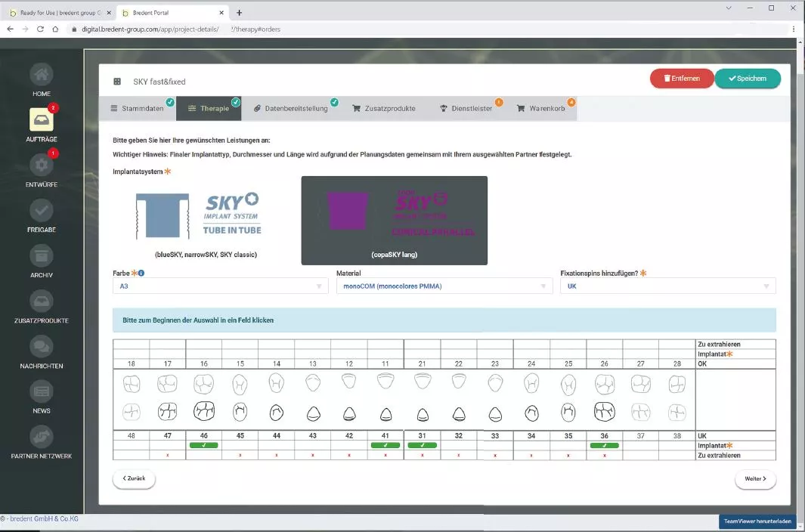The width and height of the screenshot is (805, 532).
Task: Open the NACHRICHTEN chat icon
Action: pyautogui.click(x=42, y=347)
